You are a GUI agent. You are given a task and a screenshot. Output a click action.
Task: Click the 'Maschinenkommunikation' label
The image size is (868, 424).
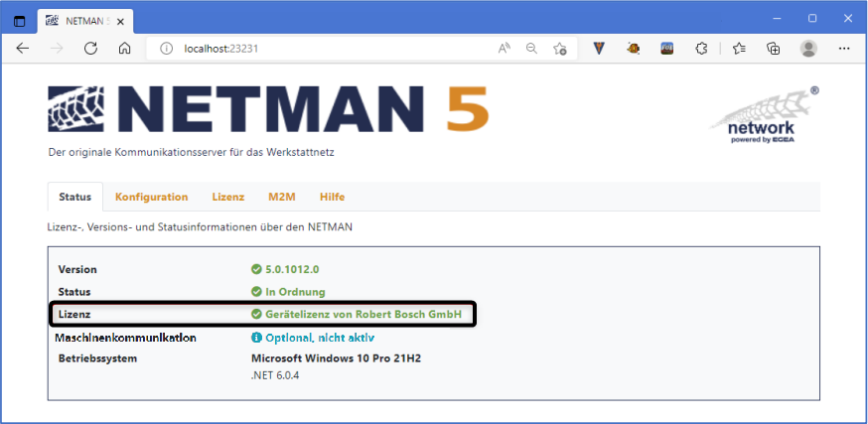point(126,338)
